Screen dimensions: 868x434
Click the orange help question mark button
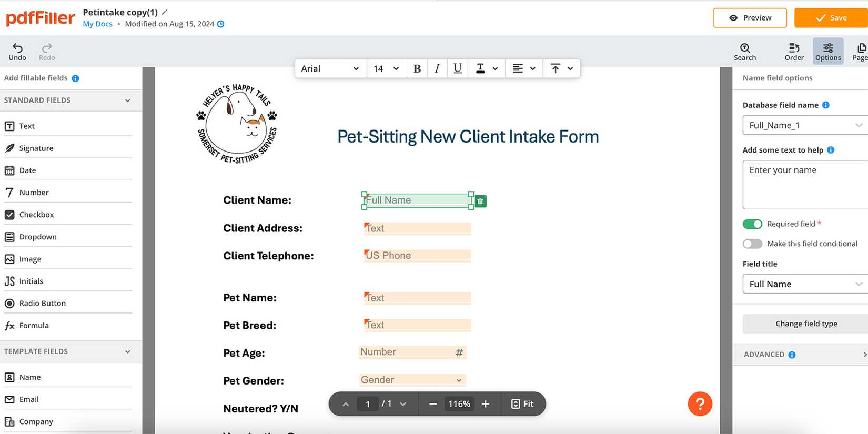[700, 404]
